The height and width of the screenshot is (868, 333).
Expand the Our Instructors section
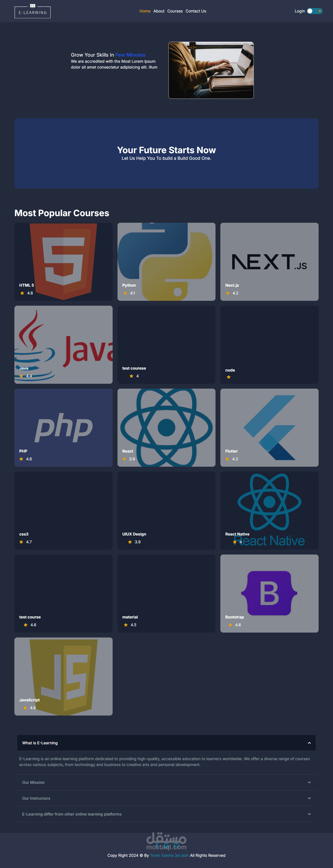pyautogui.click(x=166, y=798)
